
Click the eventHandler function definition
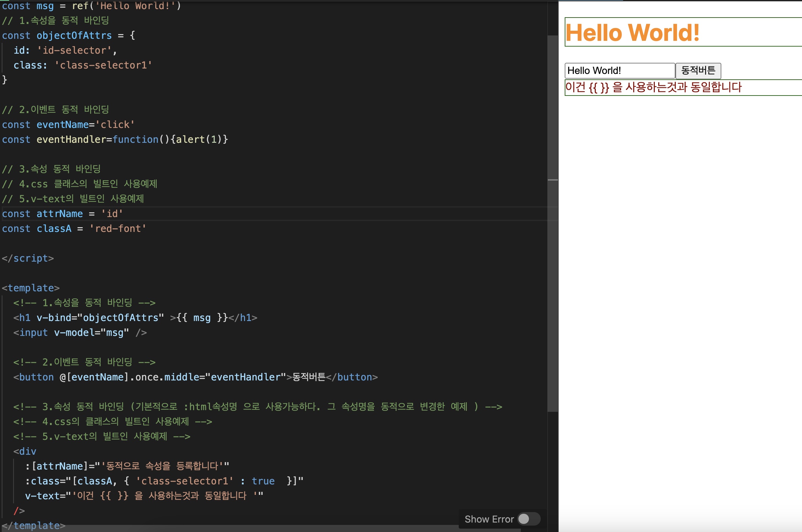pos(115,139)
